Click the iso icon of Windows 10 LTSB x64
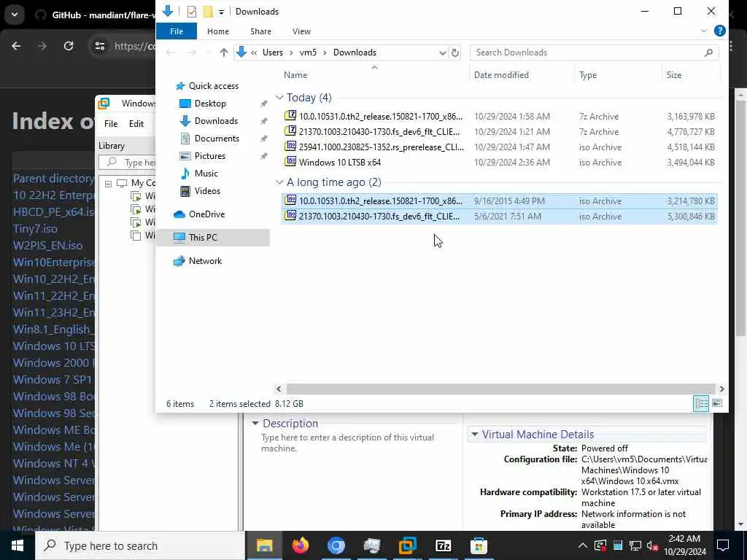Image resolution: width=747 pixels, height=560 pixels. coord(290,161)
